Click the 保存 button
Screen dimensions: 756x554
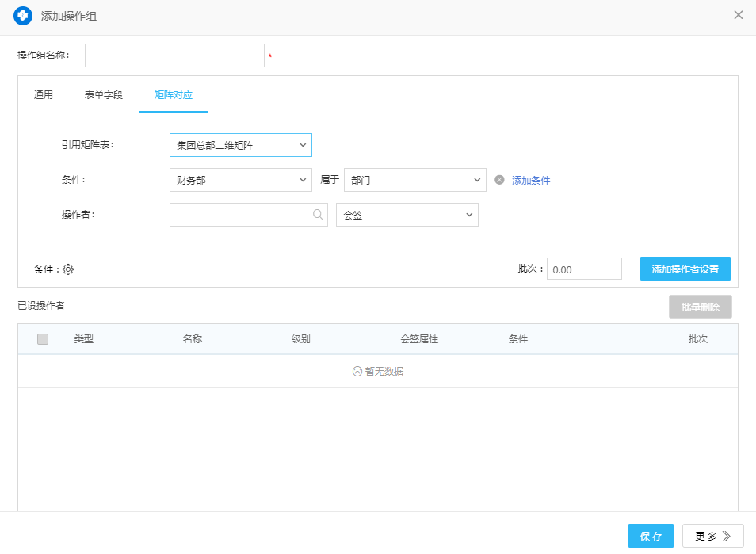tap(651, 536)
